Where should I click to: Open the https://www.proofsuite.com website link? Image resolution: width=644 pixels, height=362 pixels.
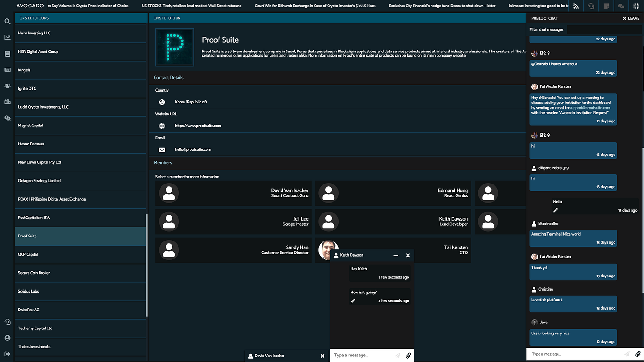pyautogui.click(x=198, y=126)
